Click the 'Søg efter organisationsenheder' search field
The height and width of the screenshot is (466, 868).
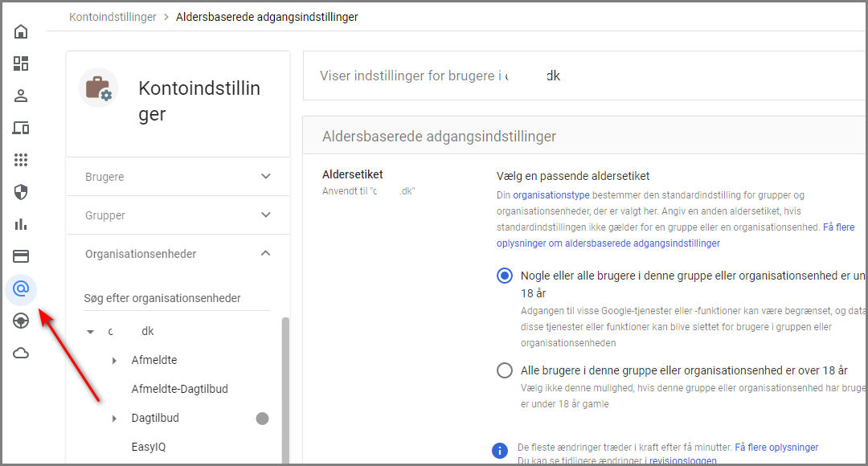point(177,298)
